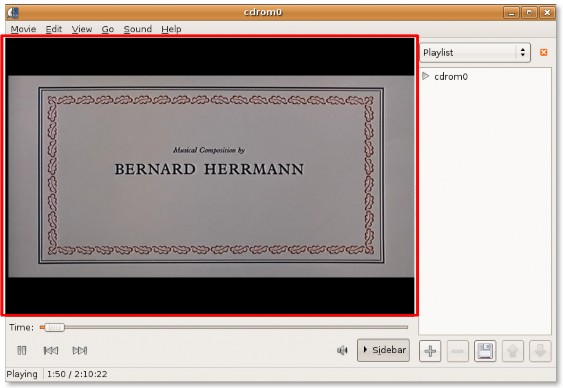Toggle the Sidebar button

point(383,350)
